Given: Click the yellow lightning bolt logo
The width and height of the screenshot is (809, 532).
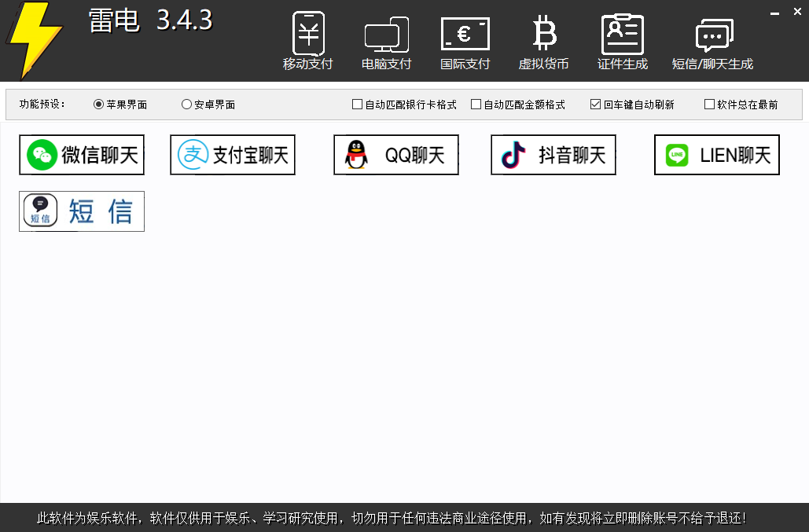Looking at the screenshot, I should click(34, 39).
